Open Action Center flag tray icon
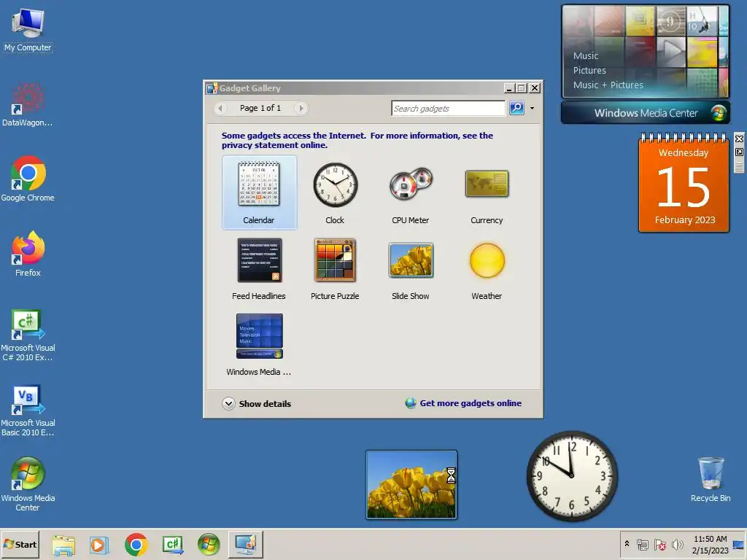Screen dimensions: 747x560 click(660, 545)
